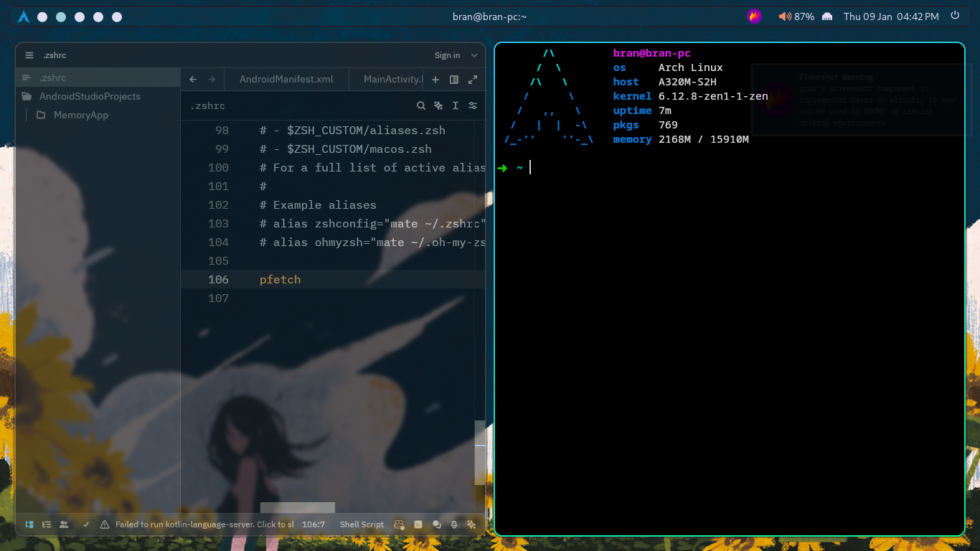This screenshot has height=551, width=980.
Task: Switch to MainActivity tab
Action: tap(392, 80)
